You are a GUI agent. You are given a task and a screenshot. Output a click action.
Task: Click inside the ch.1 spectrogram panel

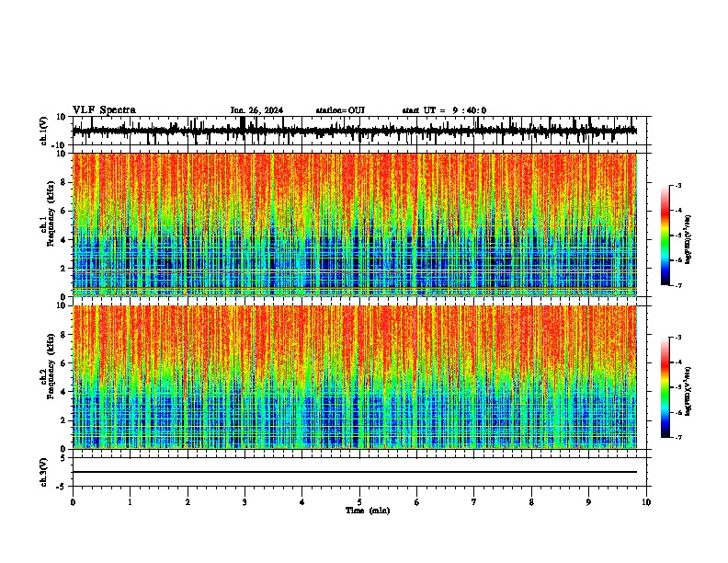[x=355, y=224]
